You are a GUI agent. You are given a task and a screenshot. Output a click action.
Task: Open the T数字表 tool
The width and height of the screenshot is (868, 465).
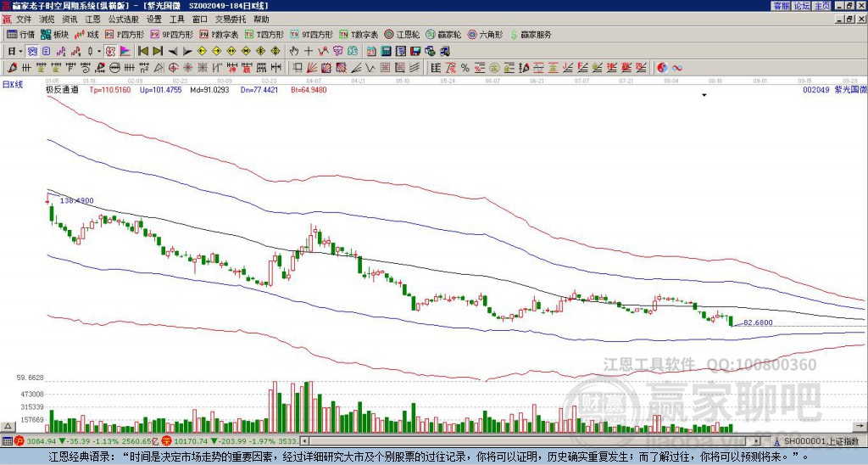[x=359, y=34]
